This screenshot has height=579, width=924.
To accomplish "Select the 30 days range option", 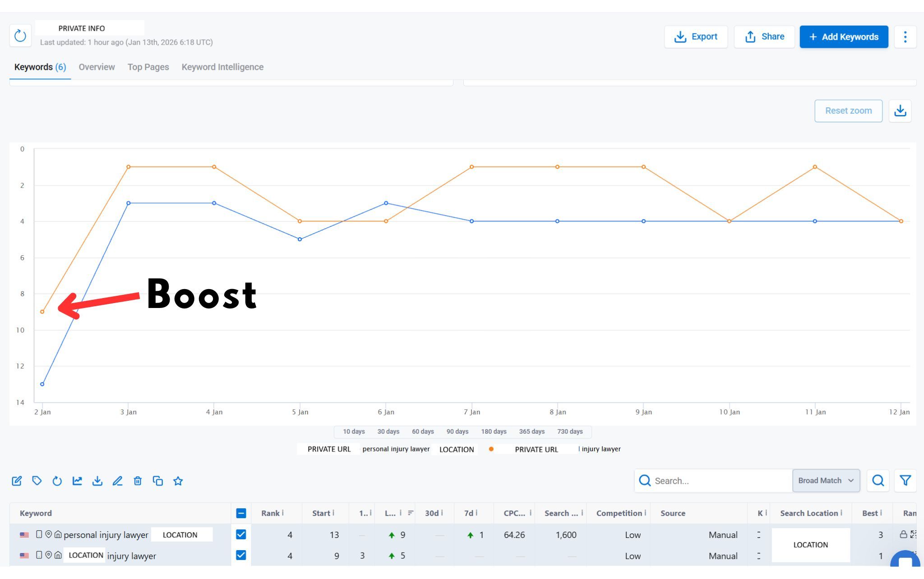I will (x=388, y=432).
